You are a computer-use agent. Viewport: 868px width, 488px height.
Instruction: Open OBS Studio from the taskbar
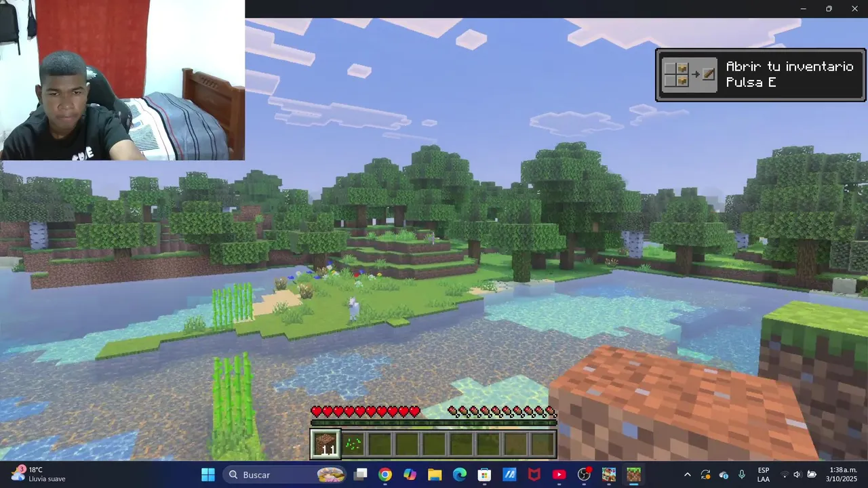tap(584, 474)
